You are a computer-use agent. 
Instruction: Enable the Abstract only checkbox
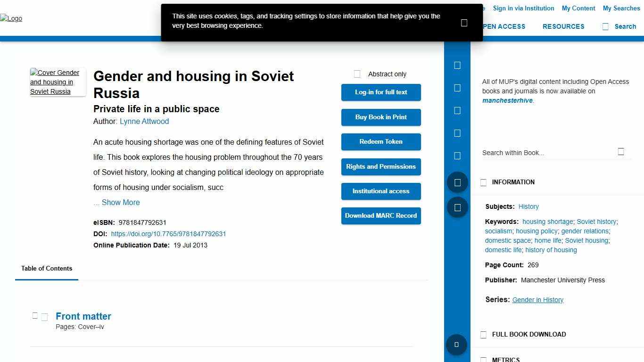[x=357, y=74]
